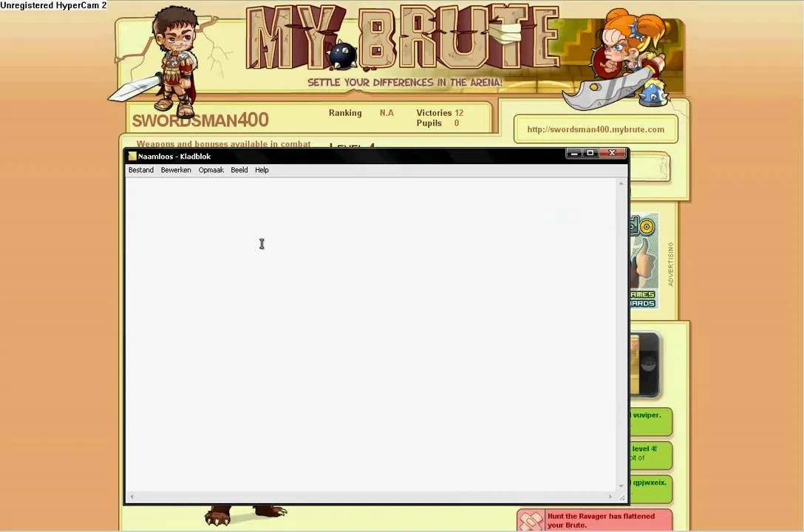Open the Hunt the Ravager flattened log entry

[x=595, y=520]
